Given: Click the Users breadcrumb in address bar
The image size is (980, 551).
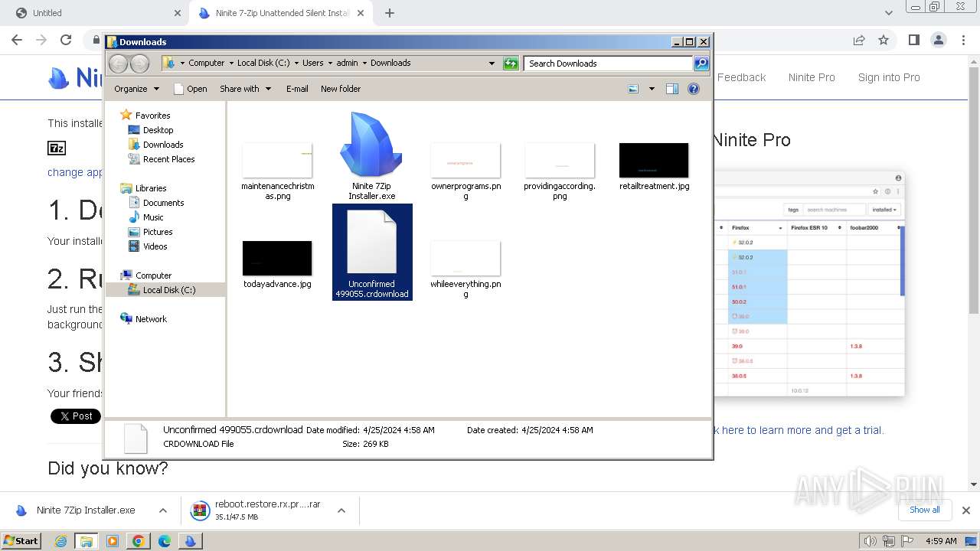Looking at the screenshot, I should point(312,64).
